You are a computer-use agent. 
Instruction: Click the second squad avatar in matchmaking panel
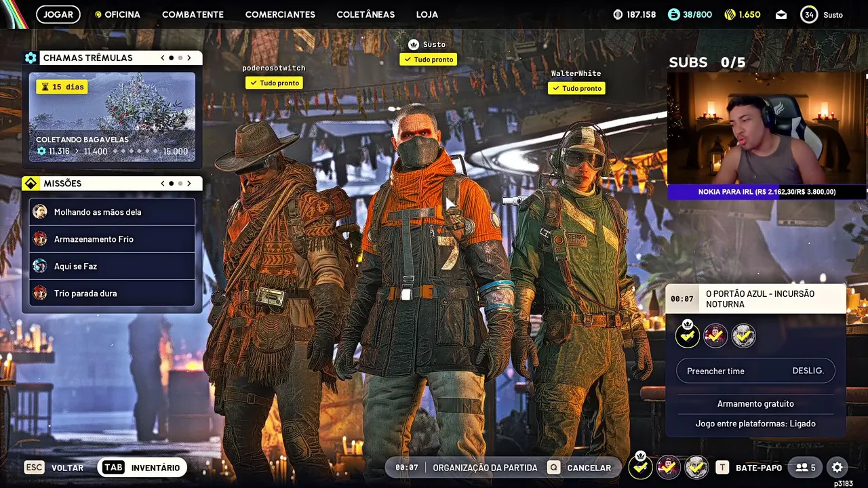(715, 335)
